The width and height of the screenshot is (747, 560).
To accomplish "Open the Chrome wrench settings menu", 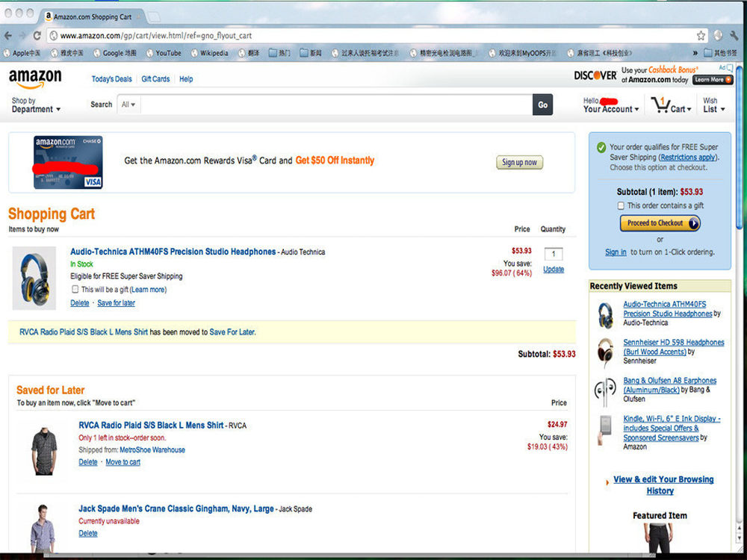I will point(734,36).
